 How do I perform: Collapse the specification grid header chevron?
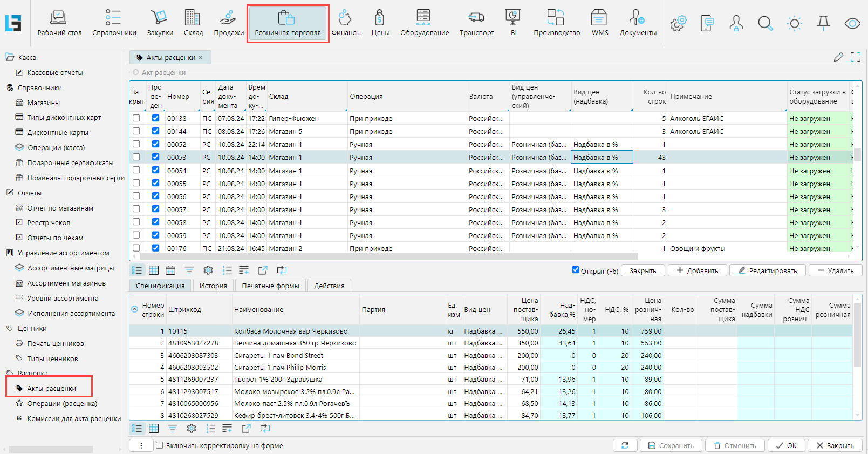[135, 309]
